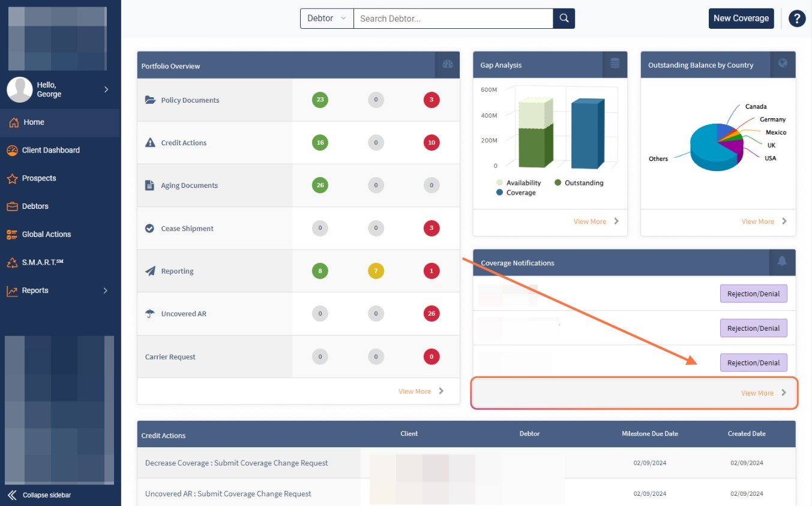Click the red 26 Uncovered AR badge
Viewport: 812px width, 506px height.
(x=431, y=313)
